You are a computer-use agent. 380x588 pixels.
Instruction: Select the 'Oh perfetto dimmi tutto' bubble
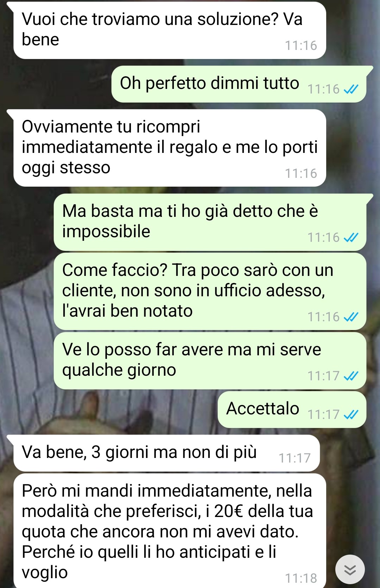239,84
